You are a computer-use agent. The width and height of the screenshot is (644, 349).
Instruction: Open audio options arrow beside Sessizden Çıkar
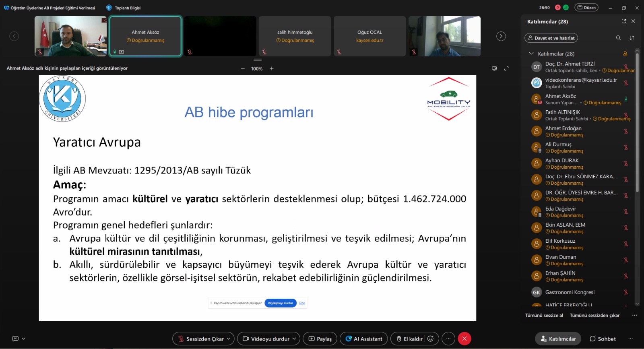point(229,339)
